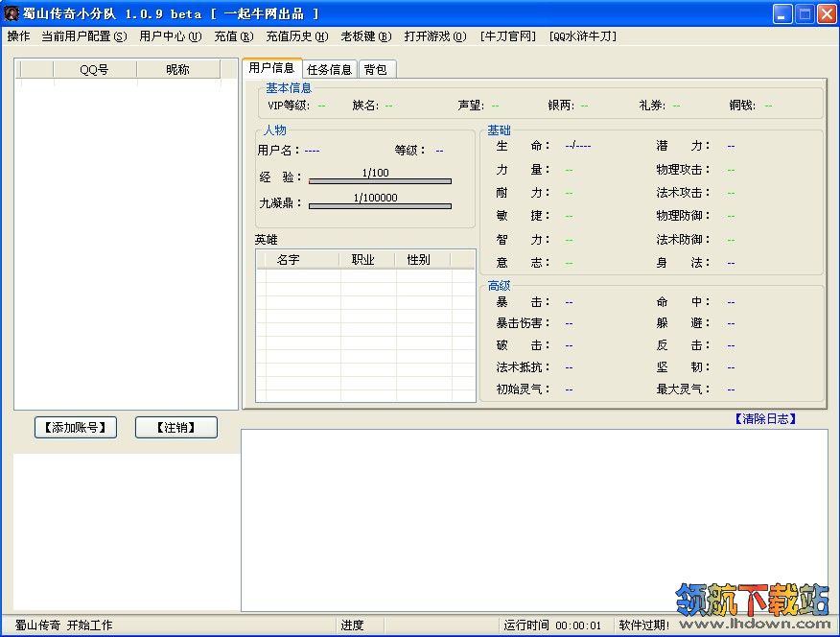
Task: Click the 牛刀官网 menu link
Action: click(507, 36)
